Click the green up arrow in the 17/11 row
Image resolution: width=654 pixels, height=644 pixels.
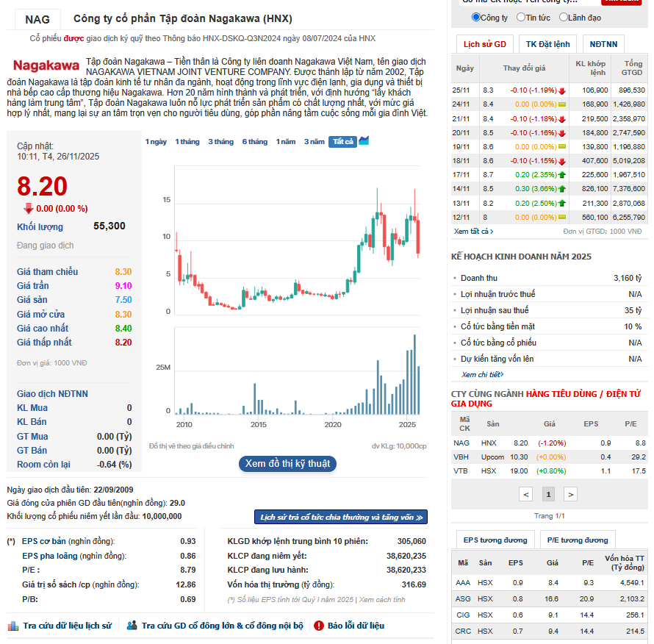[562, 175]
